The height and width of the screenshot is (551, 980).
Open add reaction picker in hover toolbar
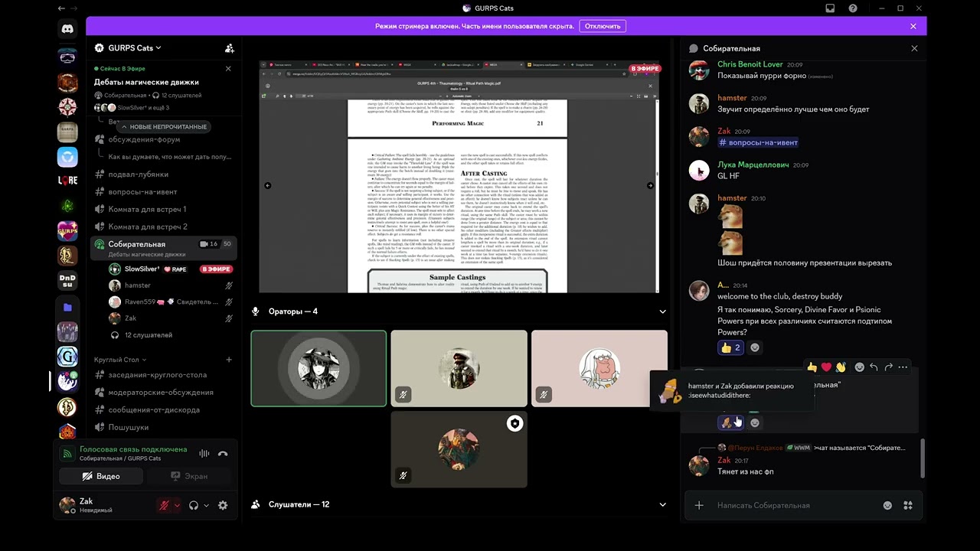pyautogui.click(x=859, y=367)
